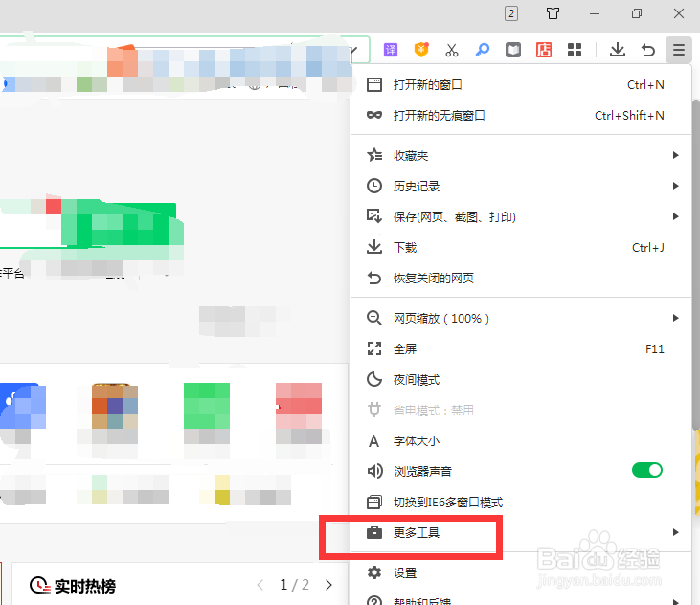700x605 pixels.
Task: Enable 夜间模式 from the menu
Action: click(x=521, y=380)
